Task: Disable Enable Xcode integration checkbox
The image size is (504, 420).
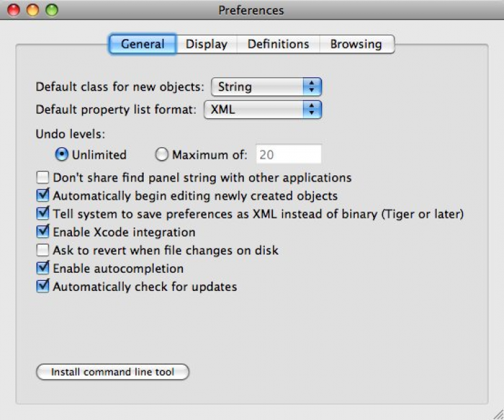Action: tap(43, 233)
